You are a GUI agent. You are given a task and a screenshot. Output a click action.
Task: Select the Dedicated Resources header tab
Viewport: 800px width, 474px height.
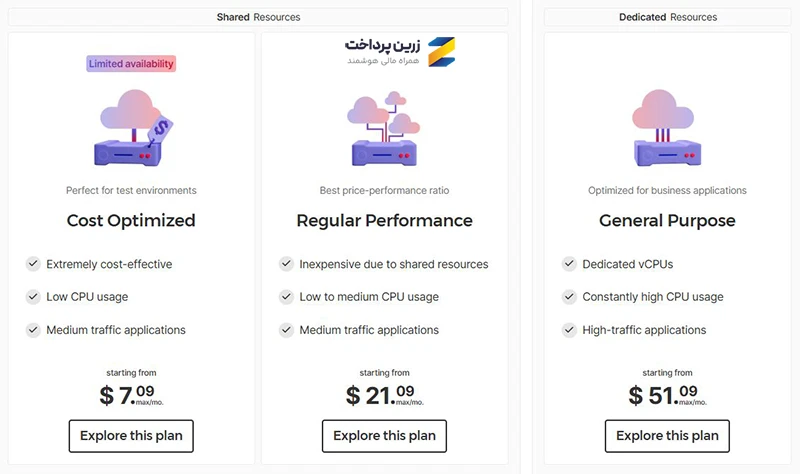click(667, 17)
